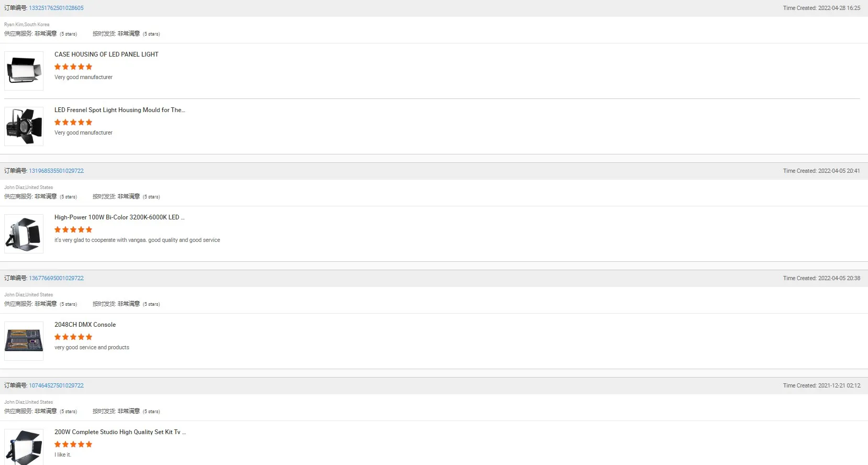Open order number 133251762501028605
Screen dimensions: 868x465
[56, 8]
